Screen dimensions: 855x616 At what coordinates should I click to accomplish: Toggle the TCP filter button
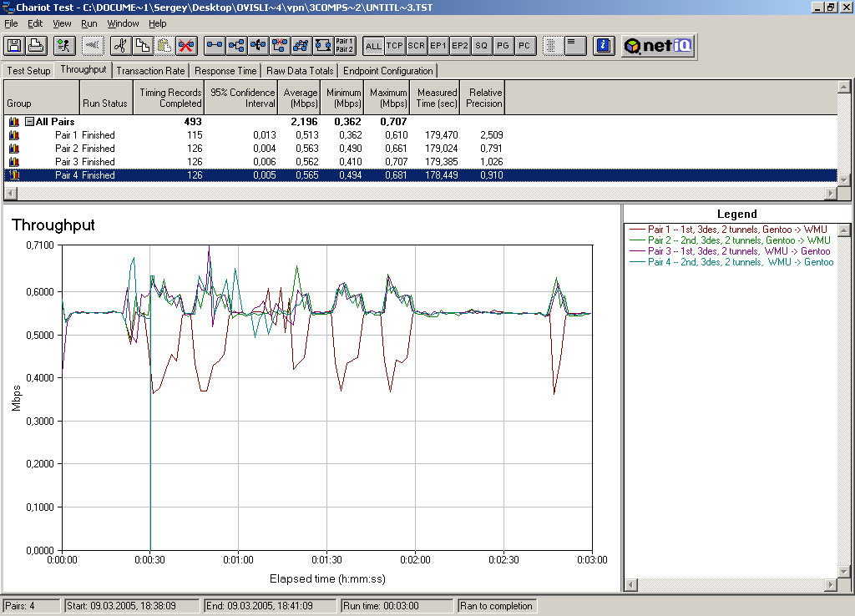395,46
